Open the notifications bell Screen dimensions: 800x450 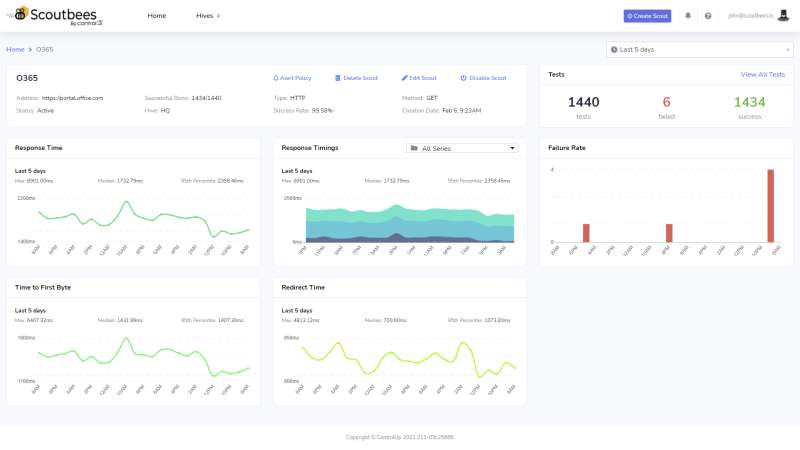click(x=688, y=16)
